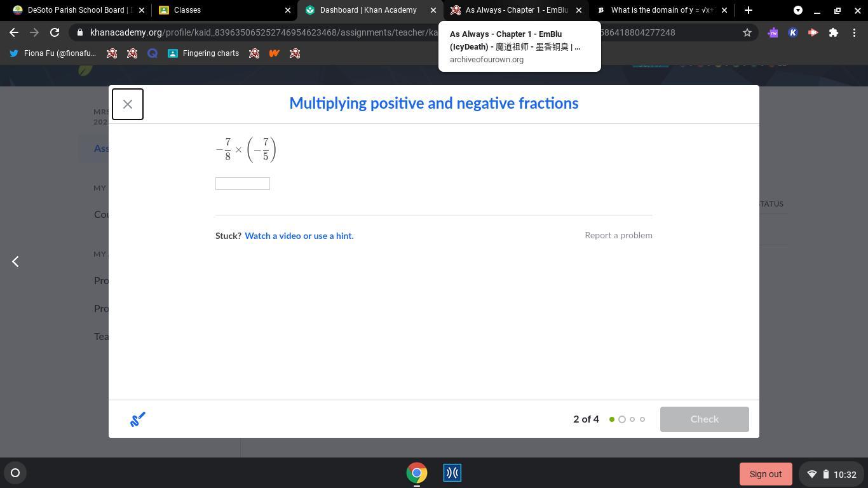Click the left arrow at the screen edge

(15, 261)
